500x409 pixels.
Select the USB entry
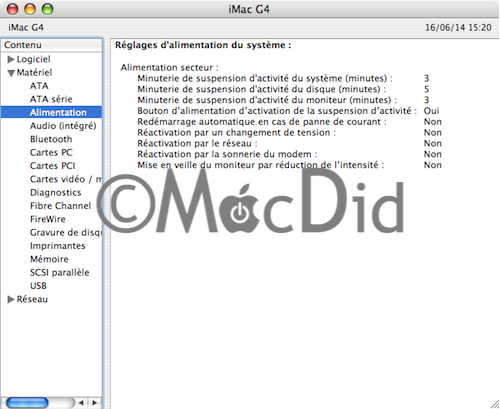38,286
